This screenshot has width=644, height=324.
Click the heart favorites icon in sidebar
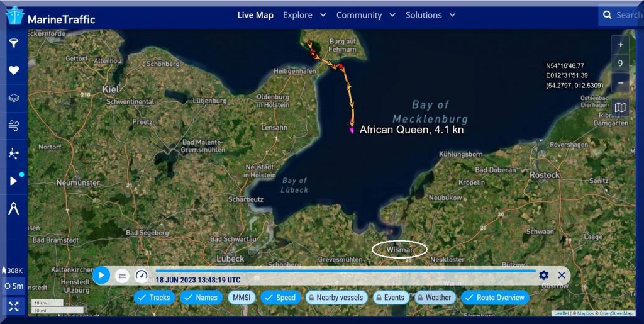(13, 70)
